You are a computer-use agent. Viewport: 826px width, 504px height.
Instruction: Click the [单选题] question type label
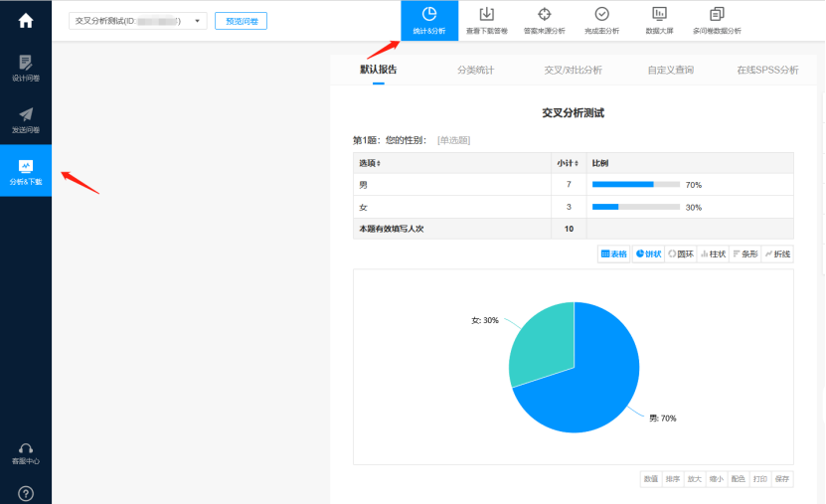pyautogui.click(x=453, y=140)
